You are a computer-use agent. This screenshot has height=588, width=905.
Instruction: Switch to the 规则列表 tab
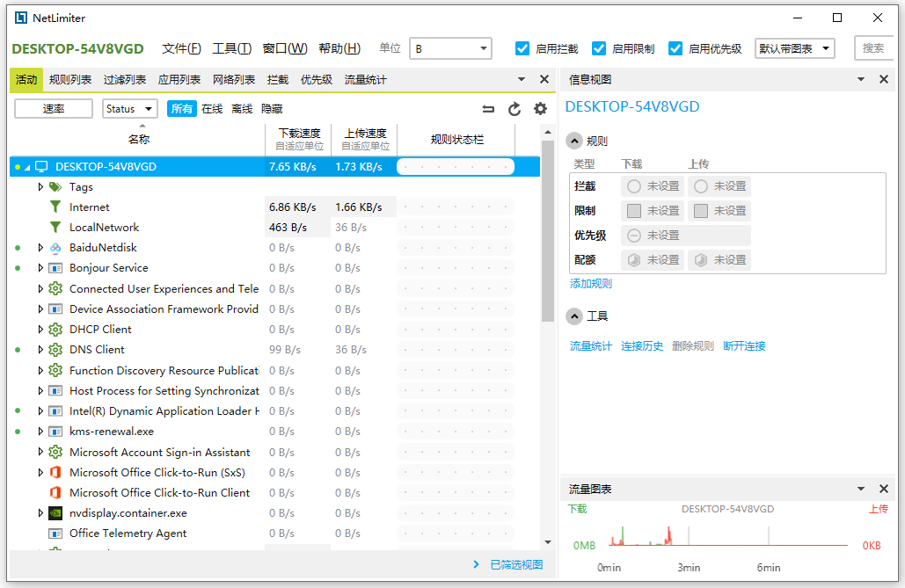coord(70,79)
